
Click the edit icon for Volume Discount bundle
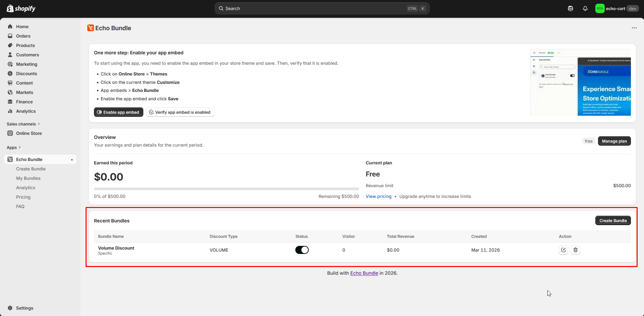[x=563, y=250]
